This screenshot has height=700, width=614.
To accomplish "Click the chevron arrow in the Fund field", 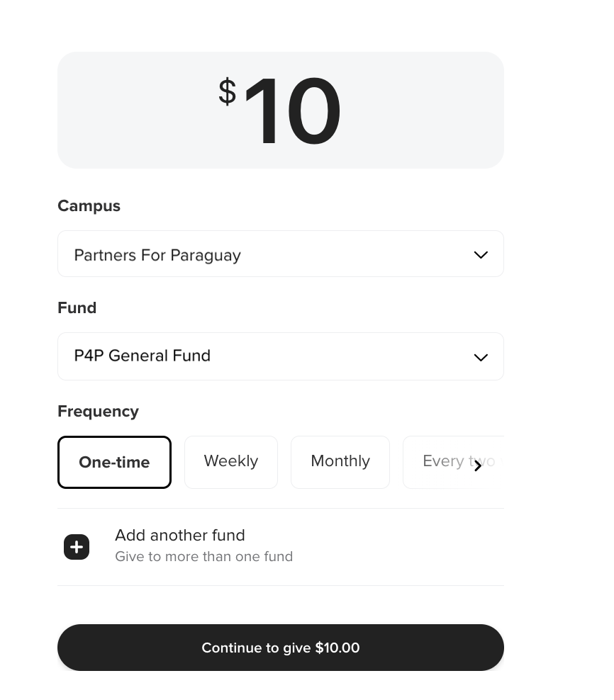I will tap(481, 358).
